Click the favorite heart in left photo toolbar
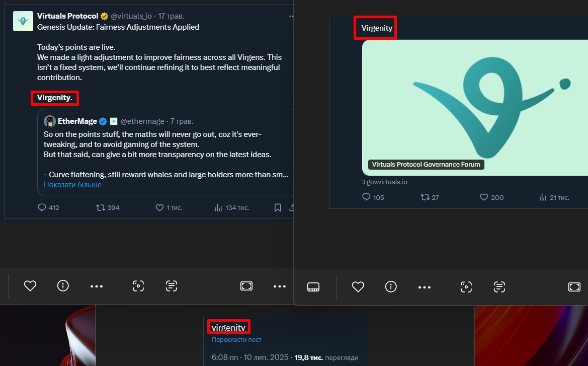Viewport: 588px width, 366px height. point(30,286)
